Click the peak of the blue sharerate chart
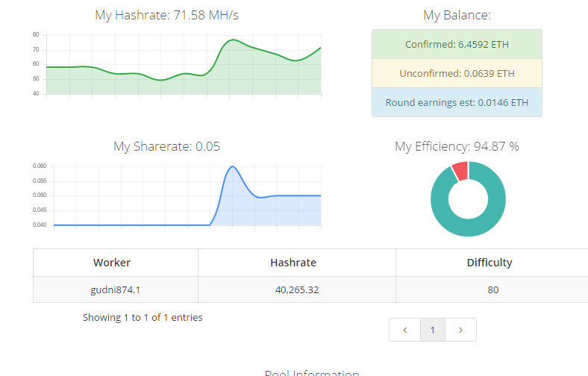 point(233,167)
